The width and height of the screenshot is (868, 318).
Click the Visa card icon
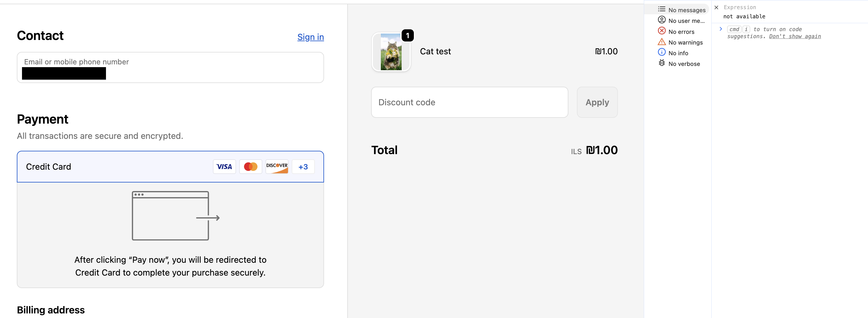pos(224,167)
